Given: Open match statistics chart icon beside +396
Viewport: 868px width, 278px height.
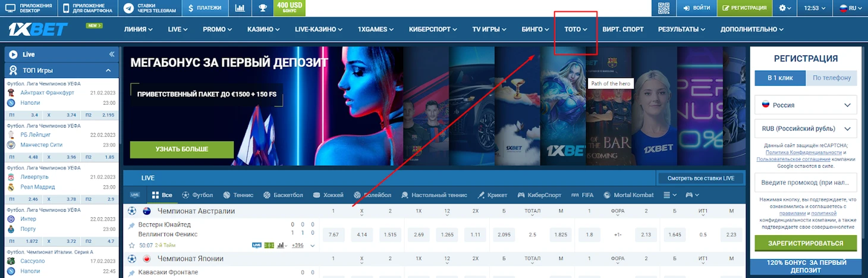Looking at the screenshot, I should coord(282,245).
